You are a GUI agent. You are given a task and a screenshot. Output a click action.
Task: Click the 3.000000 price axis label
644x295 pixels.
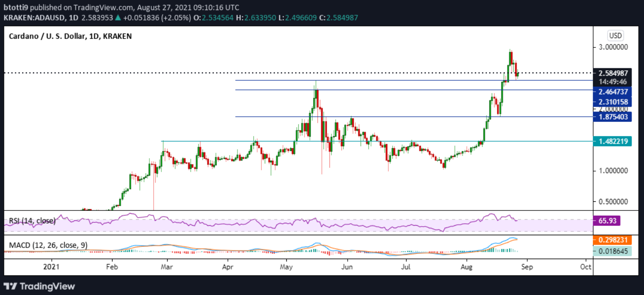(x=614, y=47)
